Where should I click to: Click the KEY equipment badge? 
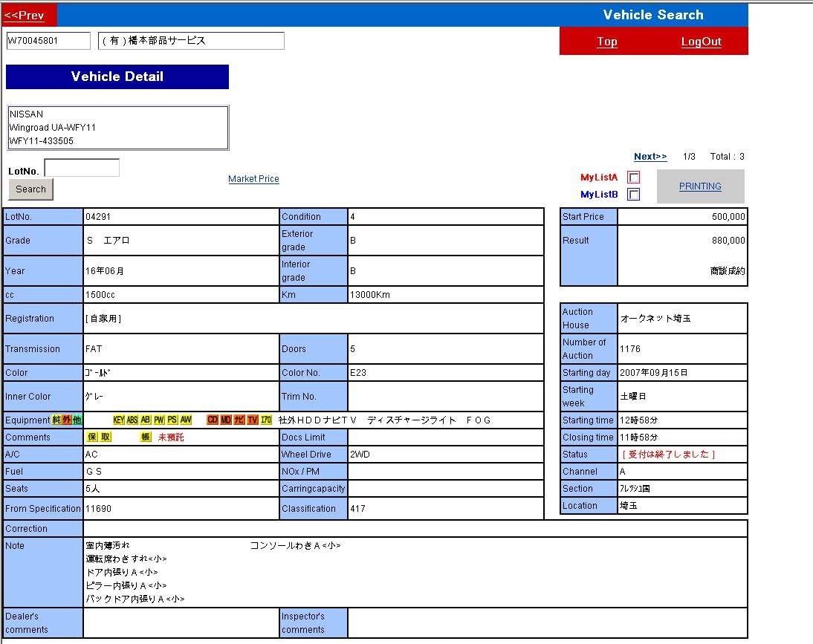(119, 420)
